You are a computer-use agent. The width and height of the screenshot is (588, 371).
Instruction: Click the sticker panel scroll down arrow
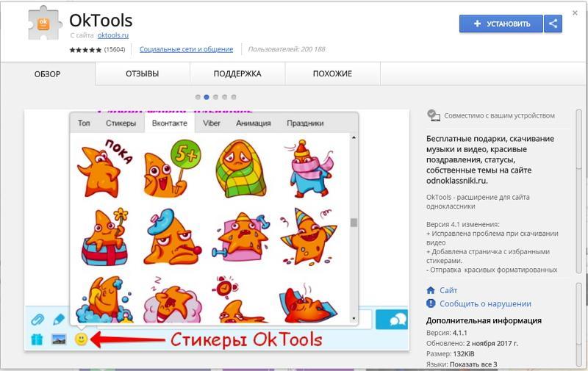[x=354, y=319]
